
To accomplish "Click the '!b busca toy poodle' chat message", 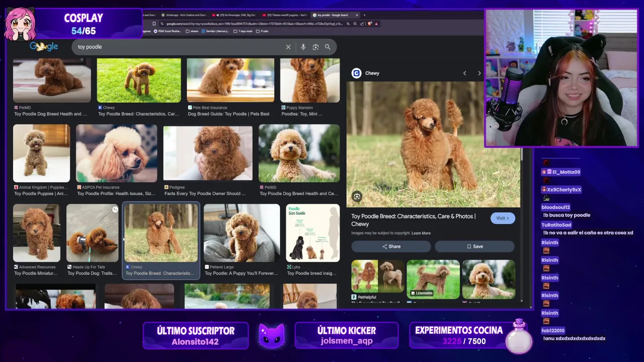I will coord(567,215).
